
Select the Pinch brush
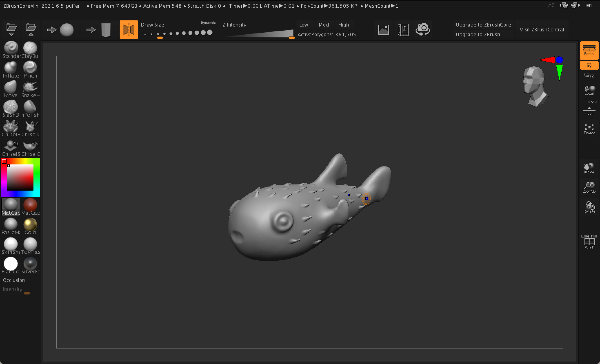coord(30,69)
